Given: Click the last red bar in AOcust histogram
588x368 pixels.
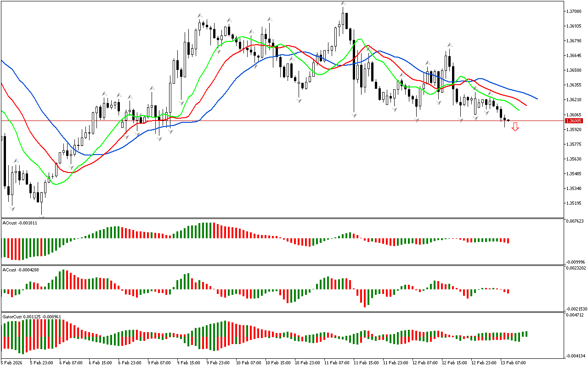Looking at the screenshot, I should 508,241.
